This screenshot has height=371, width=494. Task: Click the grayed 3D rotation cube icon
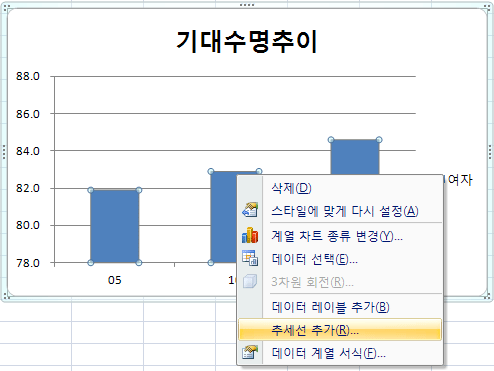pos(250,282)
